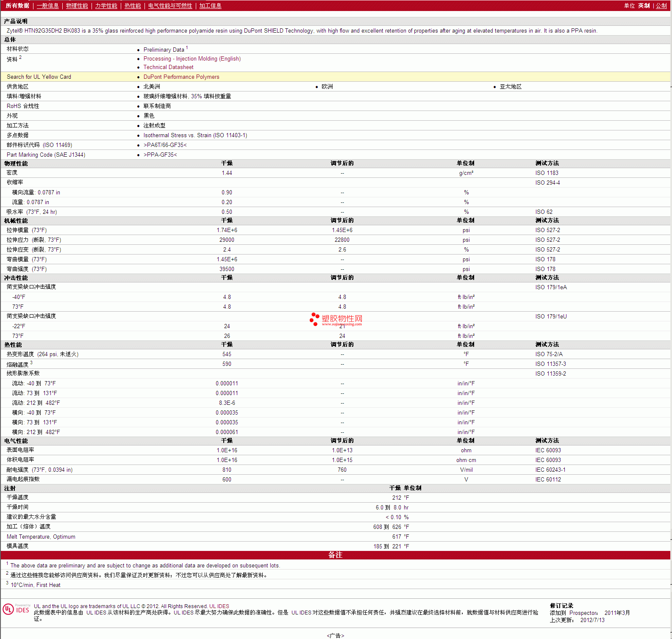This screenshot has width=672, height=639.
Task: Switch to the 加工信息 tab
Action: (x=211, y=6)
